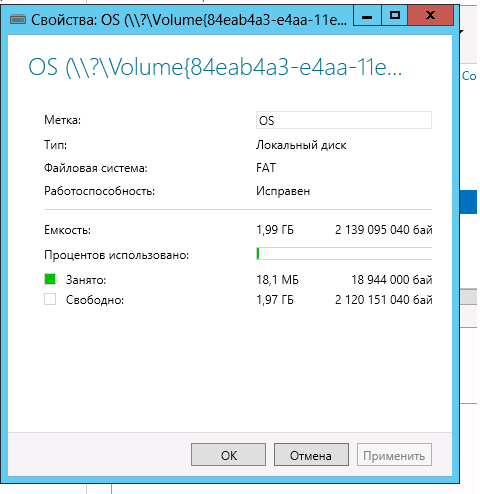Select the 'Исправен' health status value
The width and height of the screenshot is (480, 494).
pyautogui.click(x=283, y=191)
